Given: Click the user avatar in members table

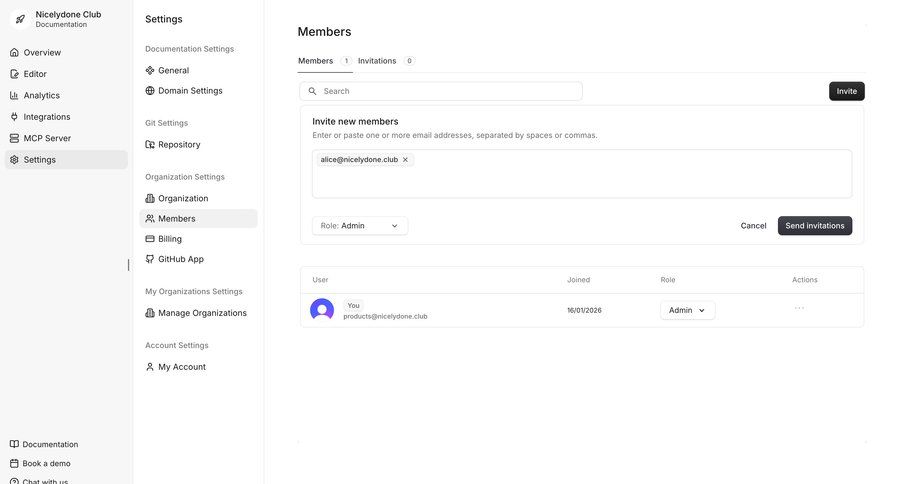Looking at the screenshot, I should pos(322,310).
